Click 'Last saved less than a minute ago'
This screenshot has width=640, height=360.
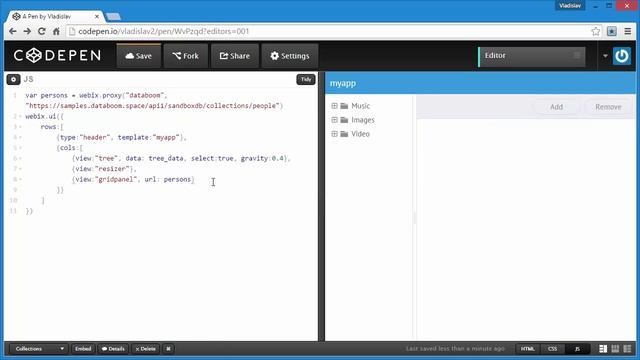[455, 349]
